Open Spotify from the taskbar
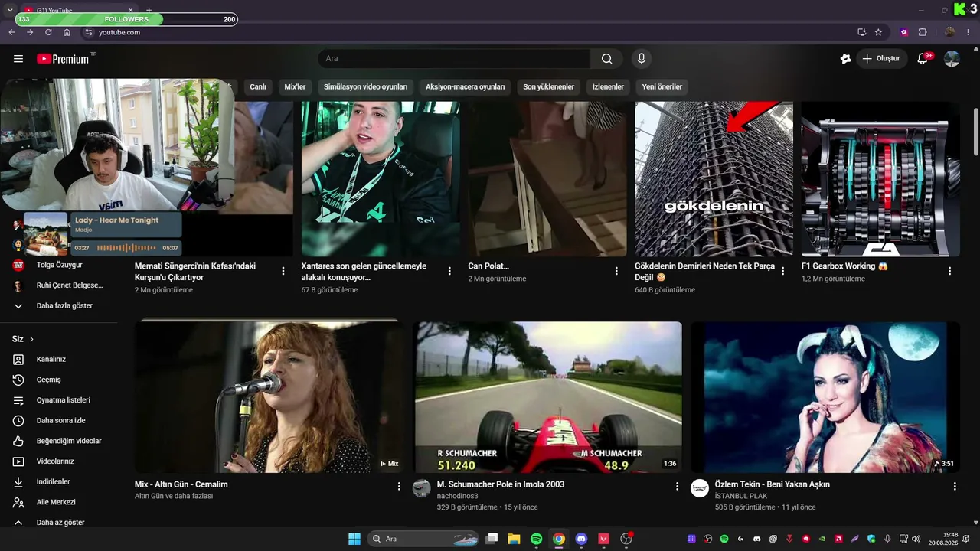 [x=536, y=539]
